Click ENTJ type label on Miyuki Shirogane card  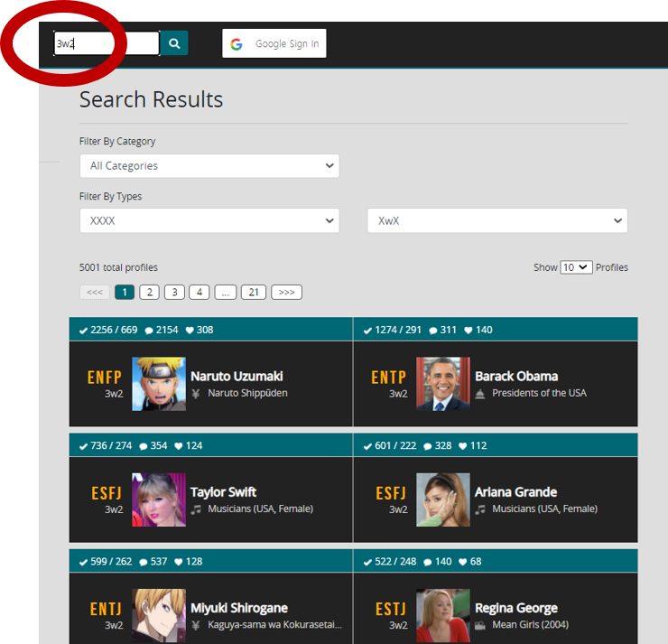tap(106, 609)
